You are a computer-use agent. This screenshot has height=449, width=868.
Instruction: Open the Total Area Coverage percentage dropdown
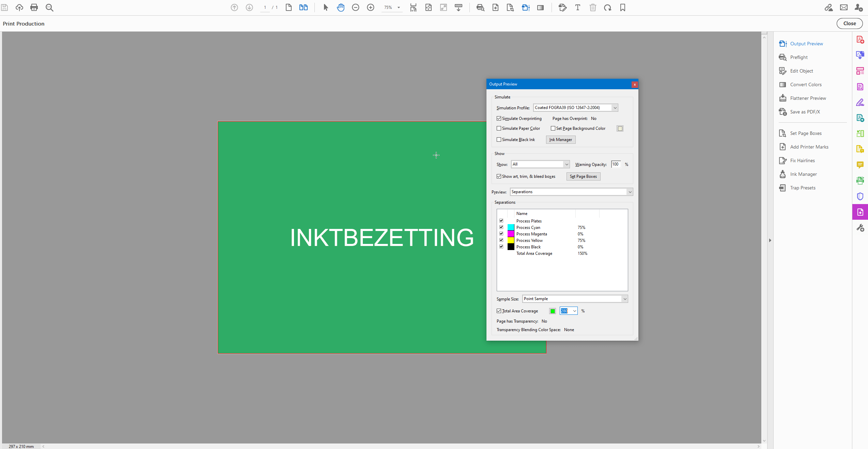pos(574,311)
